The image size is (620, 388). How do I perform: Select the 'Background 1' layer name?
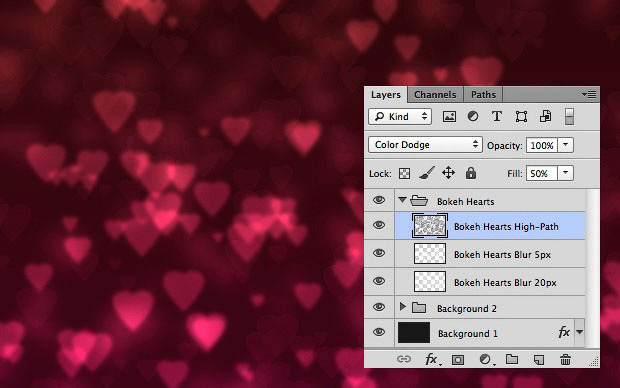(x=468, y=334)
